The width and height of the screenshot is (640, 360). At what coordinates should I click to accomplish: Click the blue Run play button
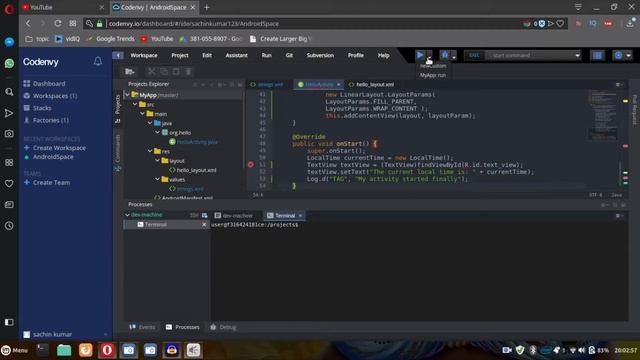[420, 55]
